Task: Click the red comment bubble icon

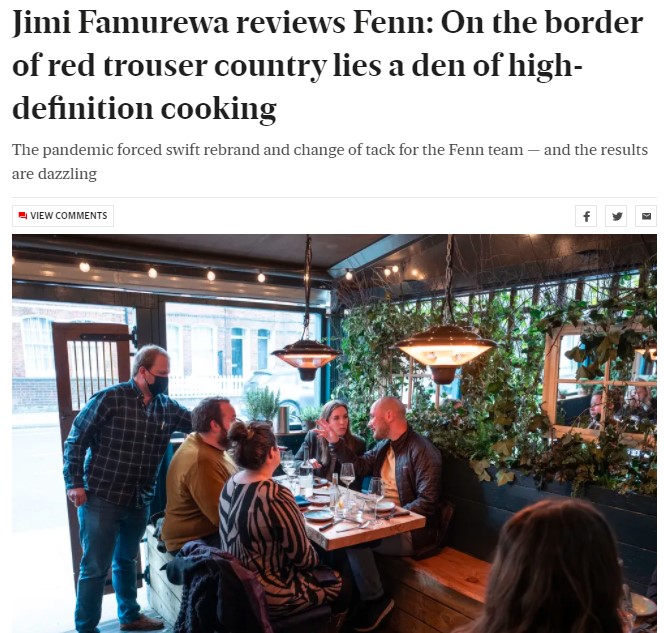Action: [22, 216]
